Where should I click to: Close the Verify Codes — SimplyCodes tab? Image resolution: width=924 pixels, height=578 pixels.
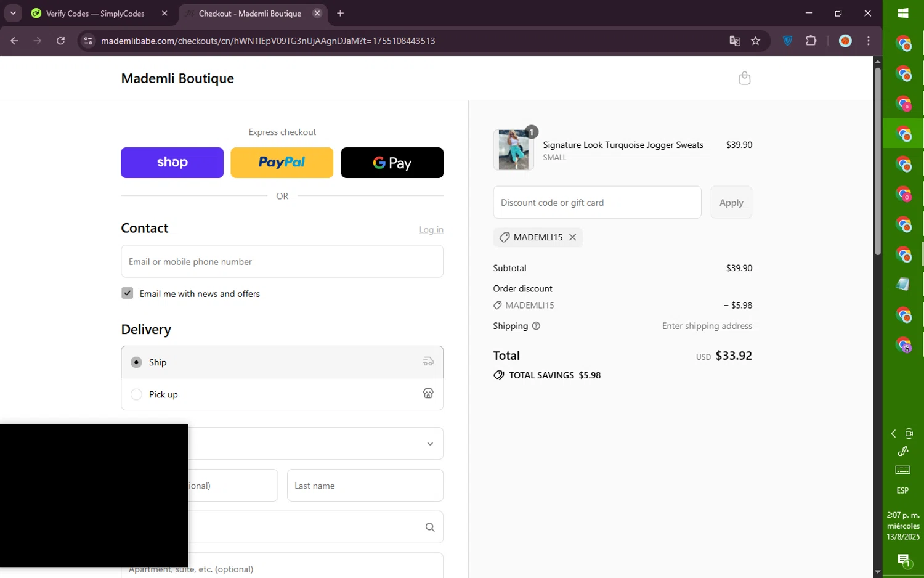pos(164,14)
